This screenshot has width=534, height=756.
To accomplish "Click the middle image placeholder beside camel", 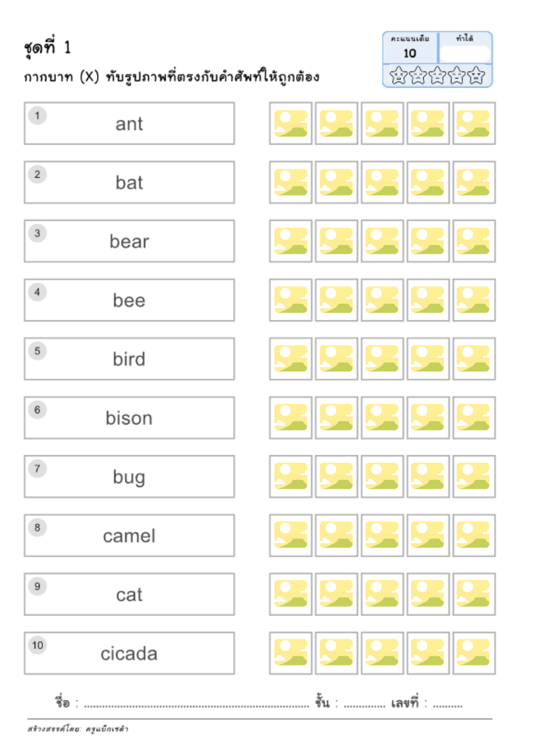I will 382,535.
